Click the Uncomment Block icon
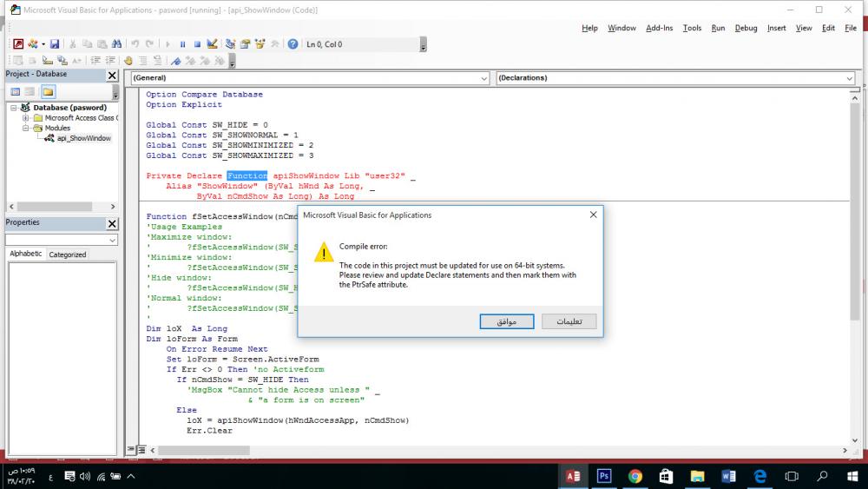The image size is (868, 489). (157, 60)
